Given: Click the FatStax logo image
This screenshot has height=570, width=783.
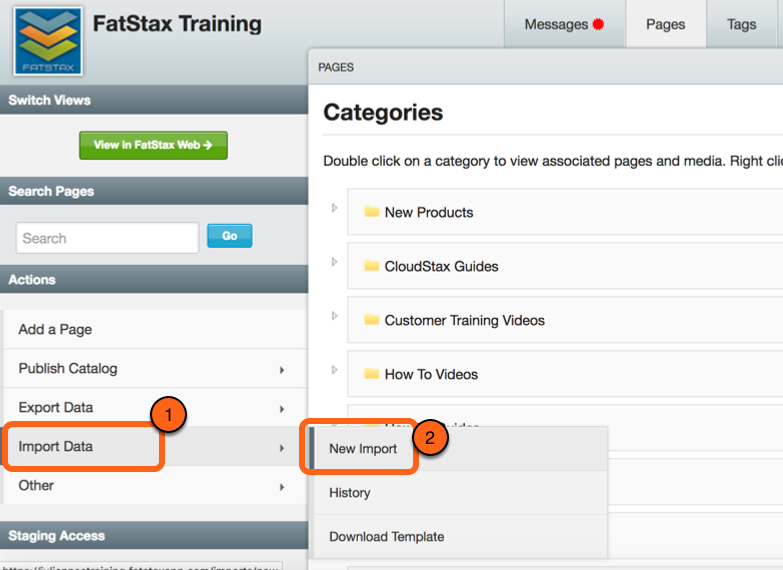Looking at the screenshot, I should [x=48, y=41].
